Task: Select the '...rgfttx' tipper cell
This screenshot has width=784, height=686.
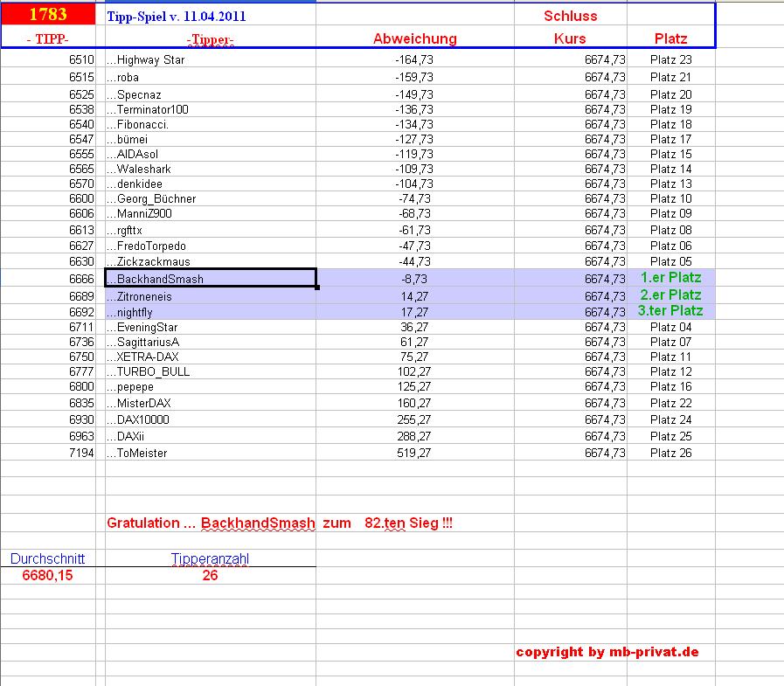Action: point(211,231)
